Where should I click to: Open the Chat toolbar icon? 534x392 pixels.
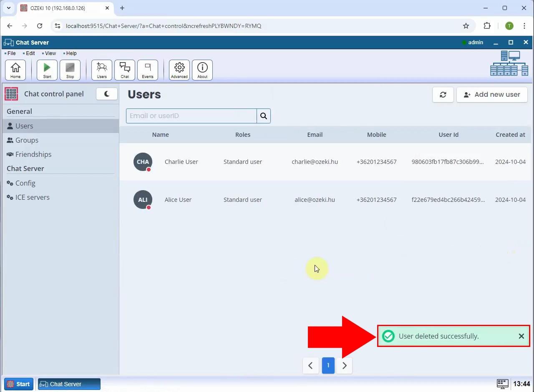point(125,70)
